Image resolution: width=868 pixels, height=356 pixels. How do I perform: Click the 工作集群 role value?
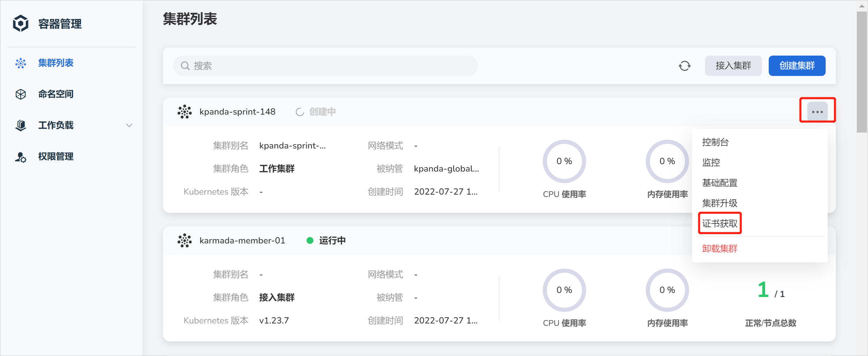[277, 169]
